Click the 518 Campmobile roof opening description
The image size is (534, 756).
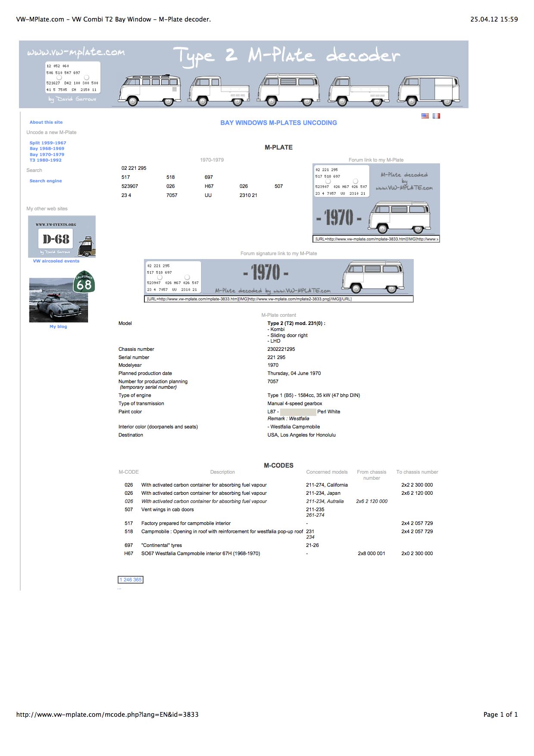coord(222,532)
